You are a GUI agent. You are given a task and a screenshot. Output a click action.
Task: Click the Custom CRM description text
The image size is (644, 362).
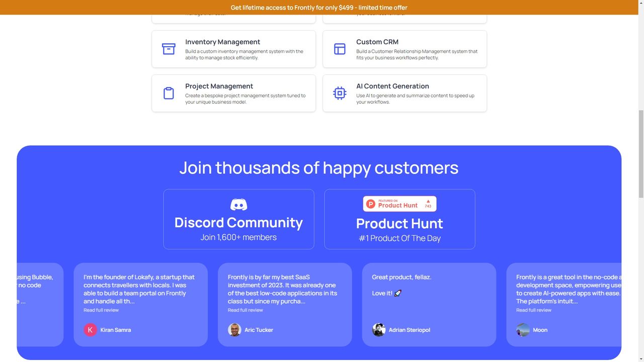[417, 54]
